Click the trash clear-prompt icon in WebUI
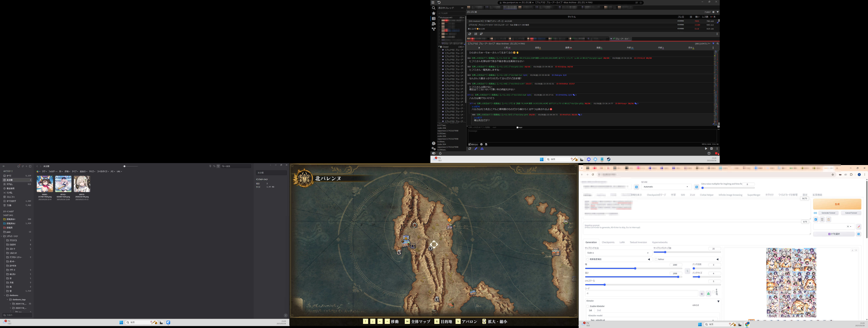 click(x=822, y=220)
